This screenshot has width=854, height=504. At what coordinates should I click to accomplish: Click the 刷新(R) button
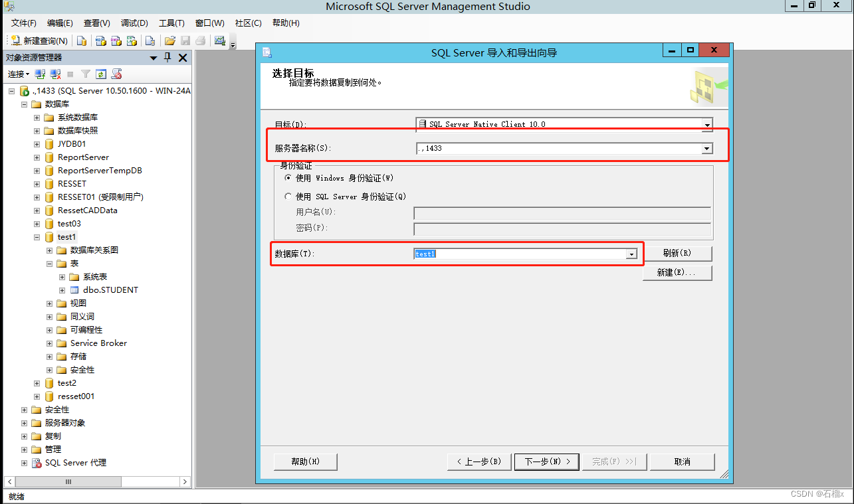point(677,254)
